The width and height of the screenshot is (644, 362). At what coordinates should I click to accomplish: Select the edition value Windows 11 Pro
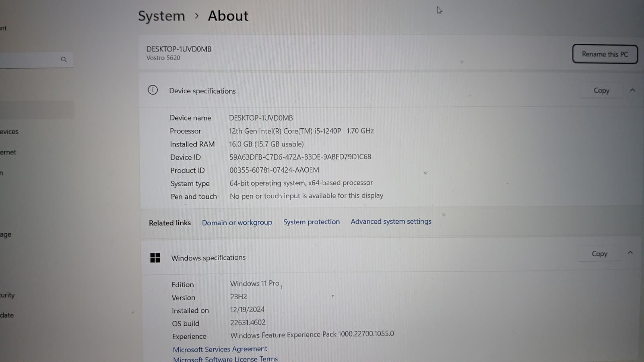tap(255, 284)
